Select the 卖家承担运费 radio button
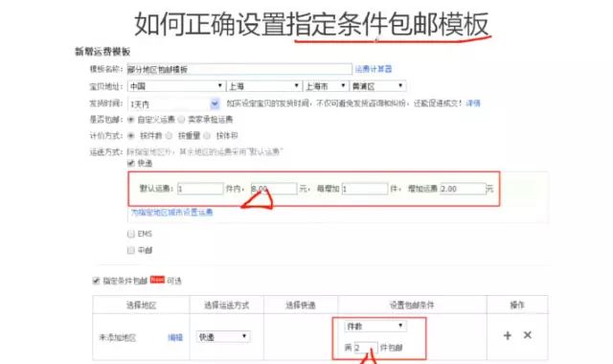The height and width of the screenshot is (364, 613). click(x=181, y=119)
